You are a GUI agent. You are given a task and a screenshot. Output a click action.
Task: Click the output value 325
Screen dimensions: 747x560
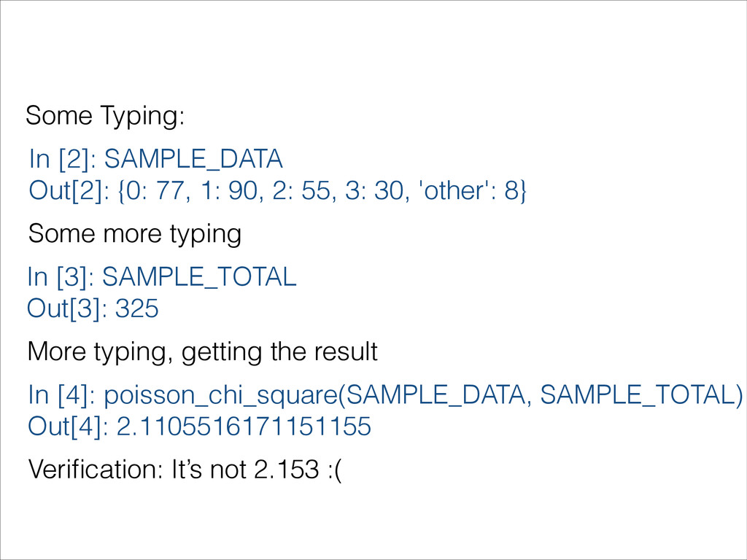(136, 308)
